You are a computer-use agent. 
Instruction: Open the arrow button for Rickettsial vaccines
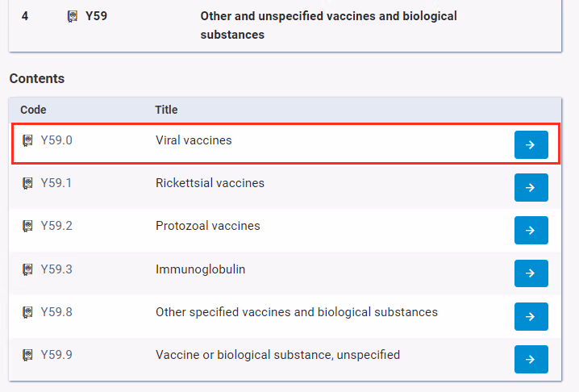pos(531,187)
